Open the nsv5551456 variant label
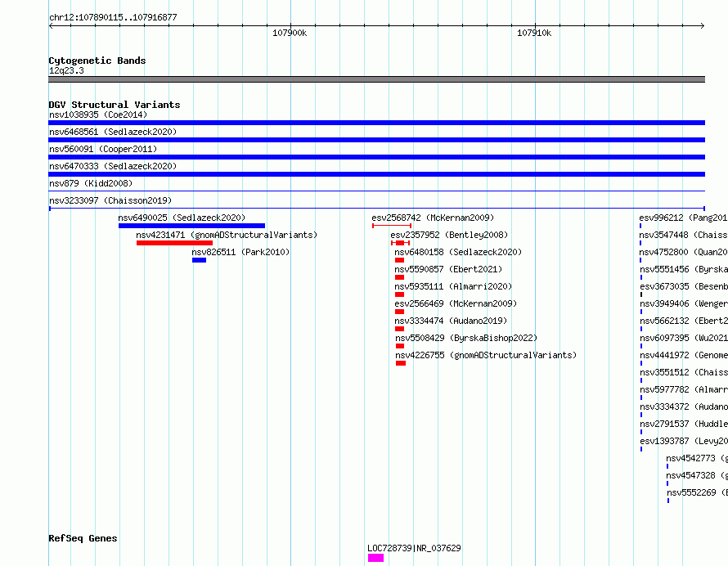 pyautogui.click(x=684, y=269)
